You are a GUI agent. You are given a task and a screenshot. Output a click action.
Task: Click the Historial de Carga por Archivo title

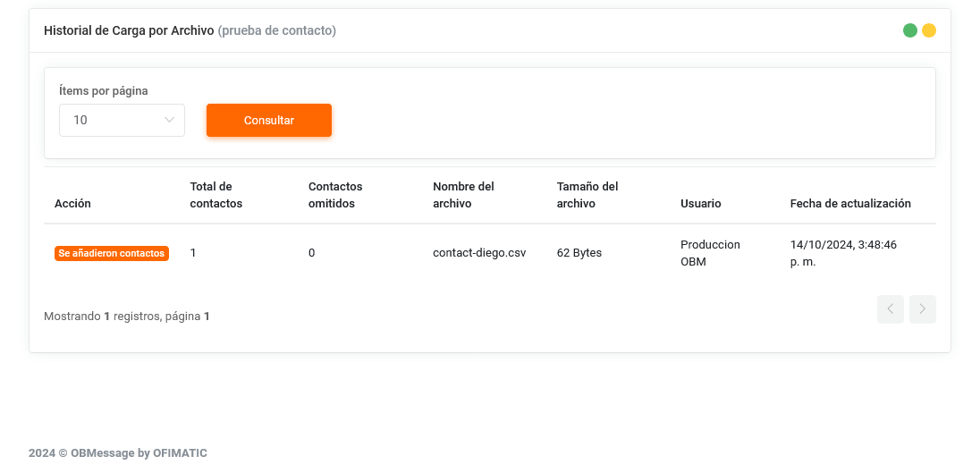(129, 30)
